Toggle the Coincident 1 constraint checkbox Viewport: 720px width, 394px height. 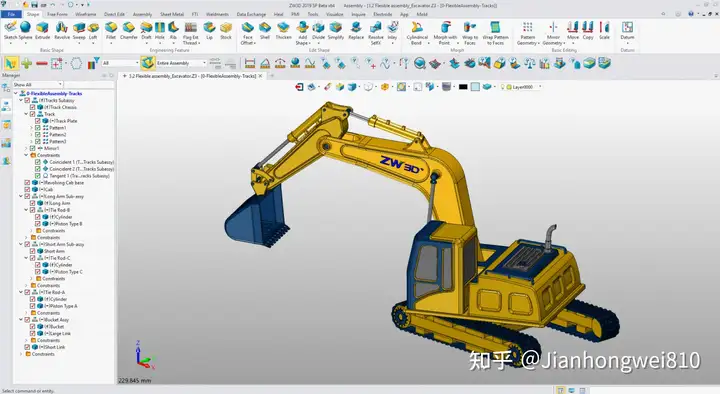(38, 162)
